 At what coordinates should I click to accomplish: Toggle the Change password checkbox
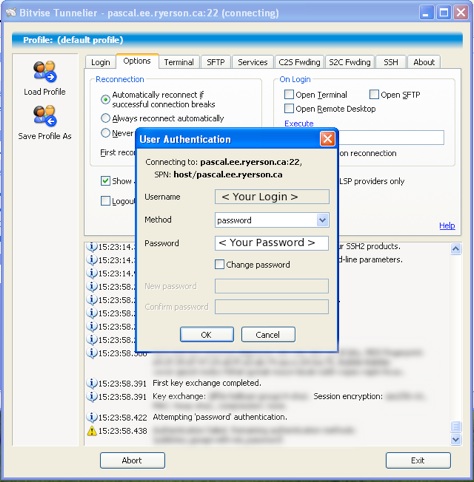(x=220, y=264)
